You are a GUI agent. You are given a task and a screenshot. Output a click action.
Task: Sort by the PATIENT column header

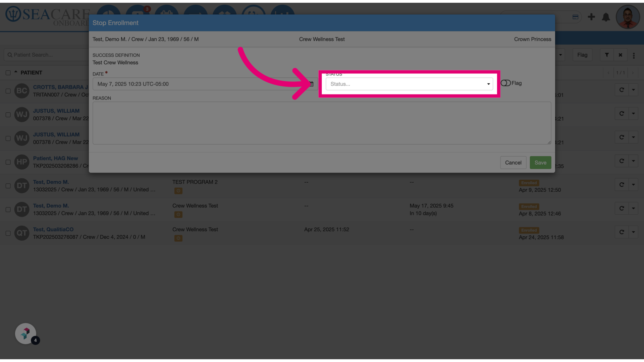[31, 73]
